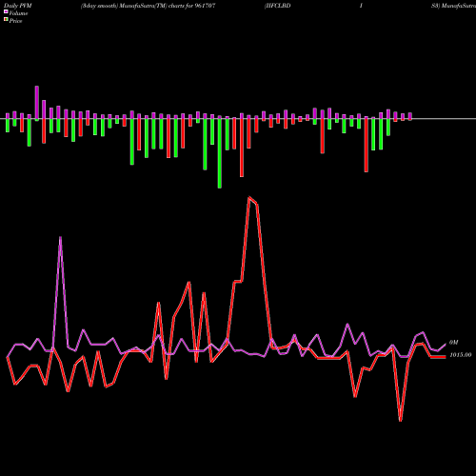The image size is (476, 476).
Task: Click the '0M' volume axis label
Action: tap(453, 343)
